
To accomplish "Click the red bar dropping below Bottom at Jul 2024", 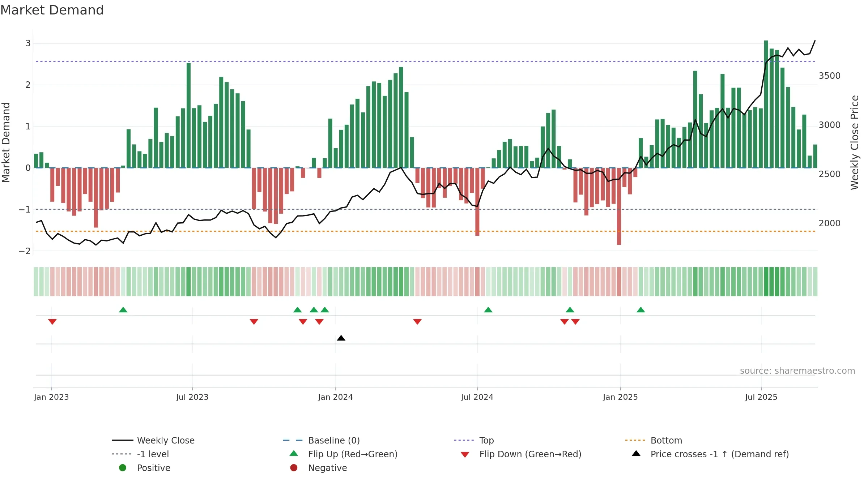I will pos(477,202).
